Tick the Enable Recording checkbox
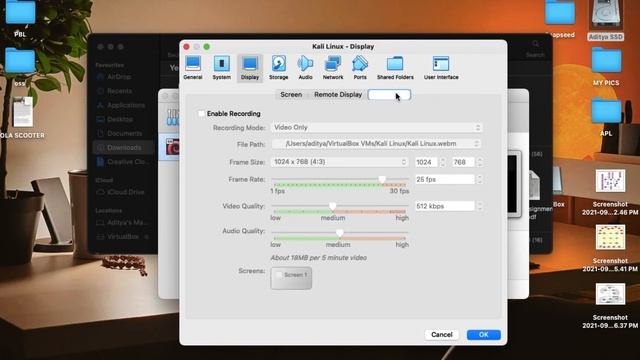 tap(201, 113)
